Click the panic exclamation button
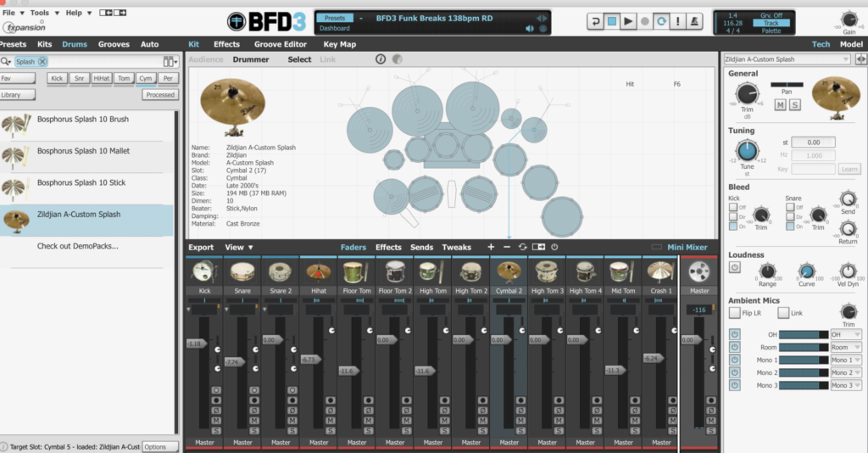The width and height of the screenshot is (868, 453). pyautogui.click(x=679, y=21)
